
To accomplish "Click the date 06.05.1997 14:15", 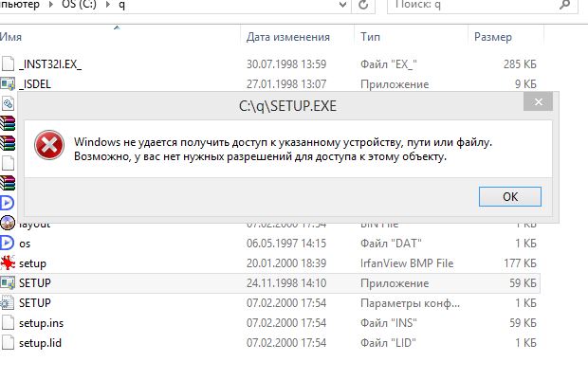I will 286,244.
